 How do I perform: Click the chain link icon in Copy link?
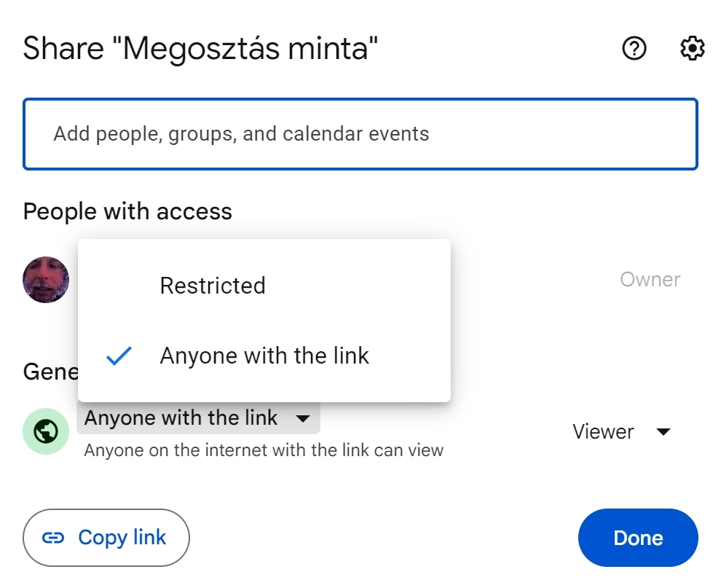(x=54, y=538)
